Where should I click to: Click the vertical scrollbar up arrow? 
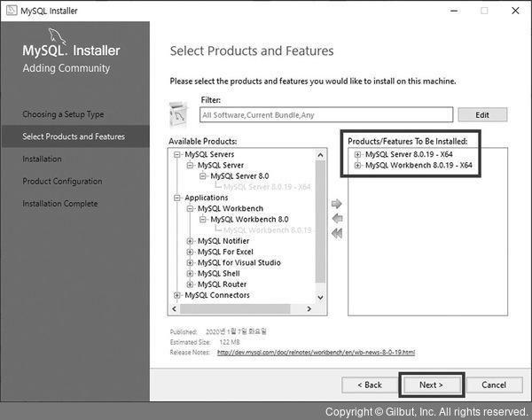[x=320, y=155]
